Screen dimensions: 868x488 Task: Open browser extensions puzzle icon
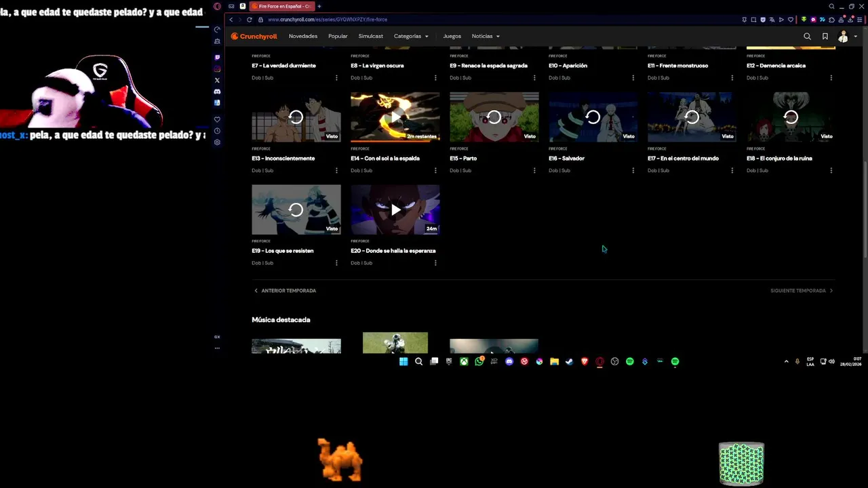(x=831, y=20)
